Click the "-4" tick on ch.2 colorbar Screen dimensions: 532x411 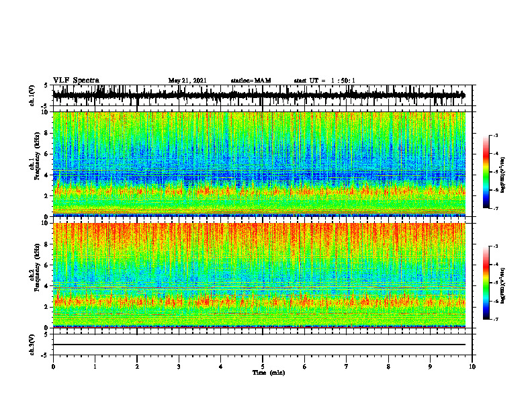click(x=496, y=265)
